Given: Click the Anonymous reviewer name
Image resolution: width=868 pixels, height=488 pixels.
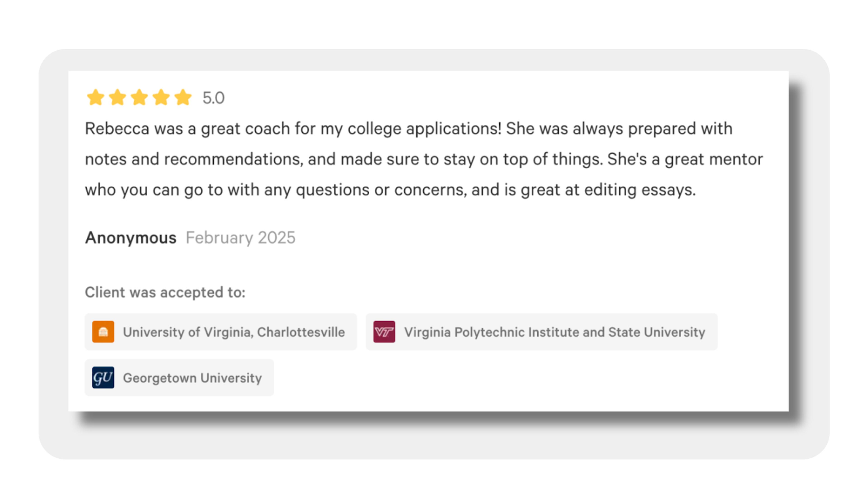Looking at the screenshot, I should click(x=131, y=238).
